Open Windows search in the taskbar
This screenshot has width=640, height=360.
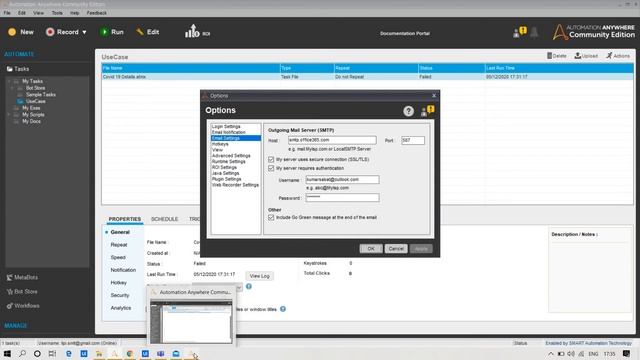(x=22, y=353)
